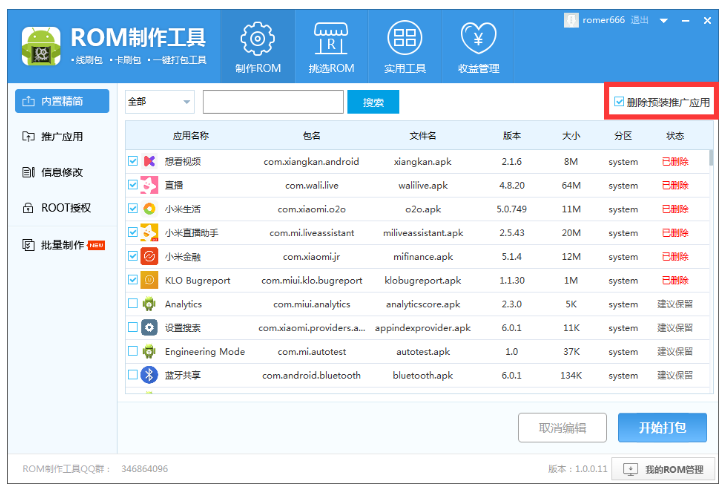
Task: Click the 退出 logout link
Action: point(639,20)
